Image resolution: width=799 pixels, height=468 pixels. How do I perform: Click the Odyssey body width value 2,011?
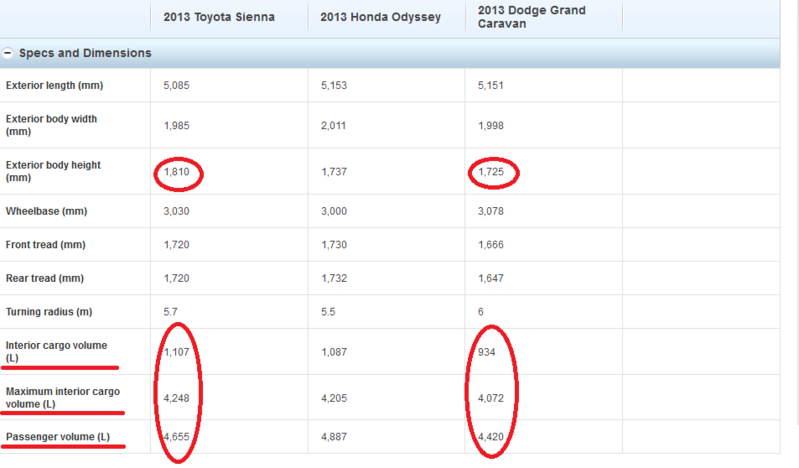tap(333, 125)
